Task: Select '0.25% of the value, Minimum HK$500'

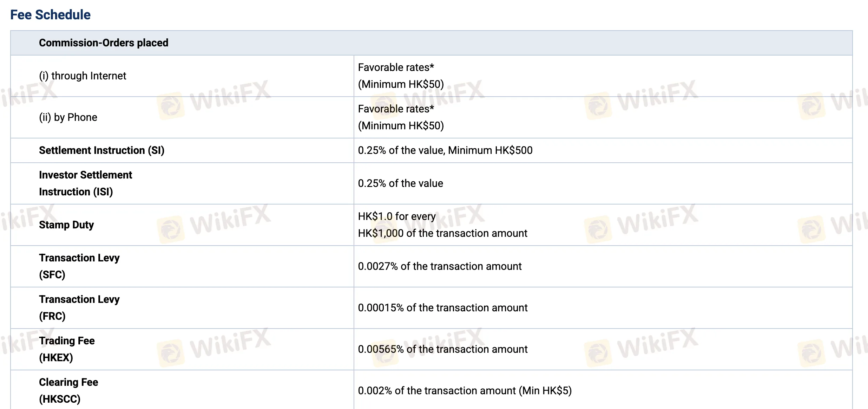Action: point(445,150)
